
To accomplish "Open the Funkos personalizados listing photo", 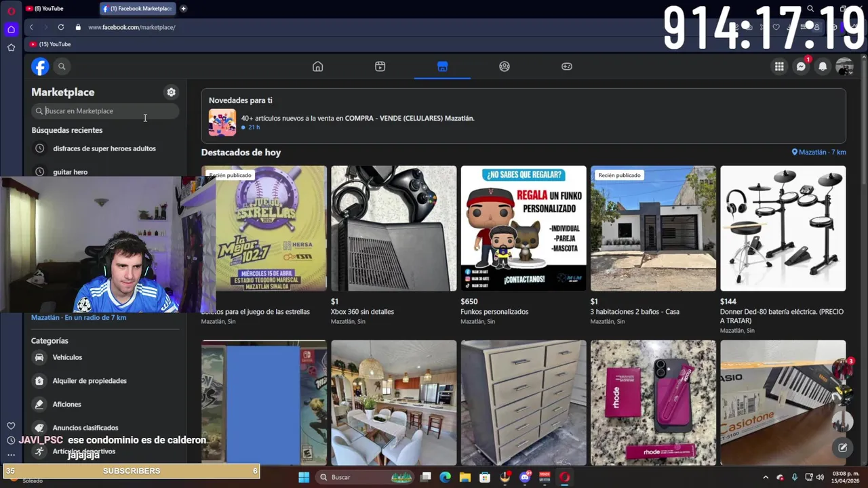I will [524, 228].
